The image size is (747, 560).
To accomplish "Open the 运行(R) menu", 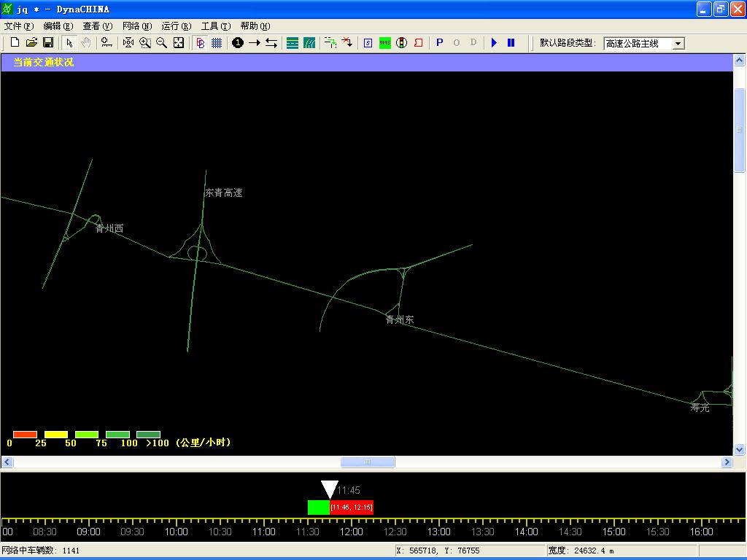I will [176, 26].
